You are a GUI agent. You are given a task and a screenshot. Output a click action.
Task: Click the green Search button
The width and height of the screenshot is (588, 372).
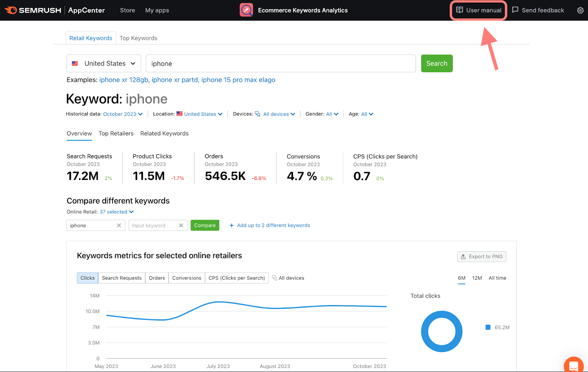point(437,63)
